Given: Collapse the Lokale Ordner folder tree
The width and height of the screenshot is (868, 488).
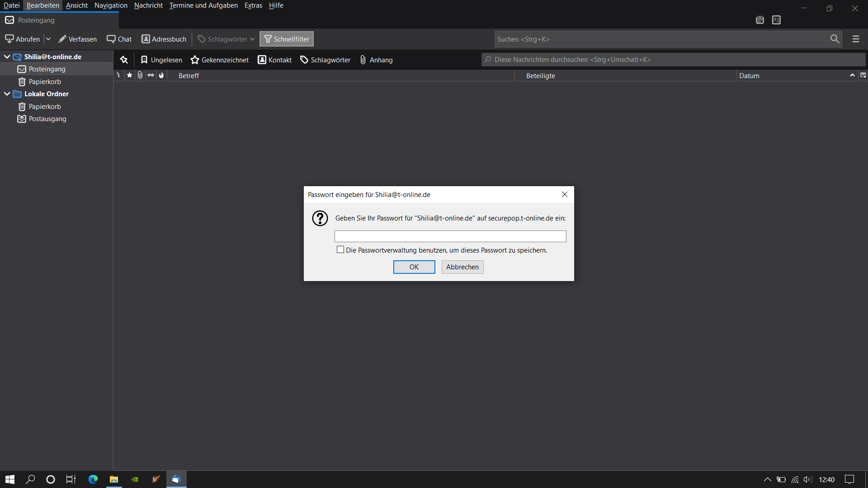Looking at the screenshot, I should (x=7, y=94).
